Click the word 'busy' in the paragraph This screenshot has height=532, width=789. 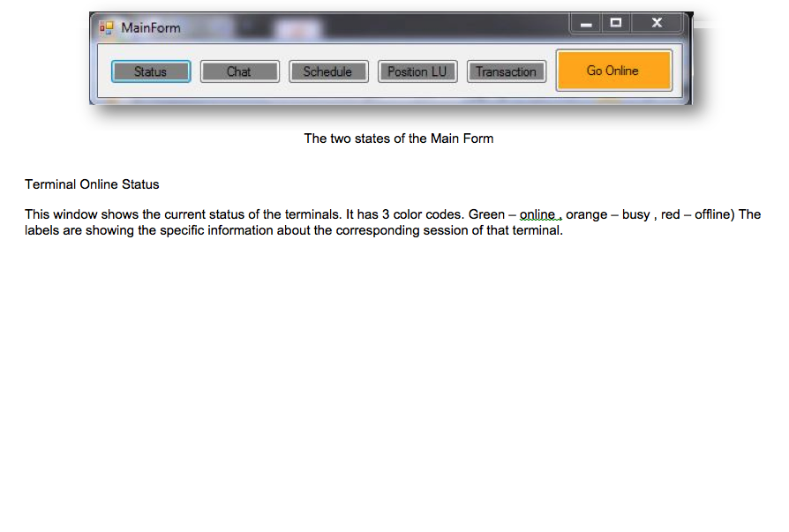click(635, 214)
